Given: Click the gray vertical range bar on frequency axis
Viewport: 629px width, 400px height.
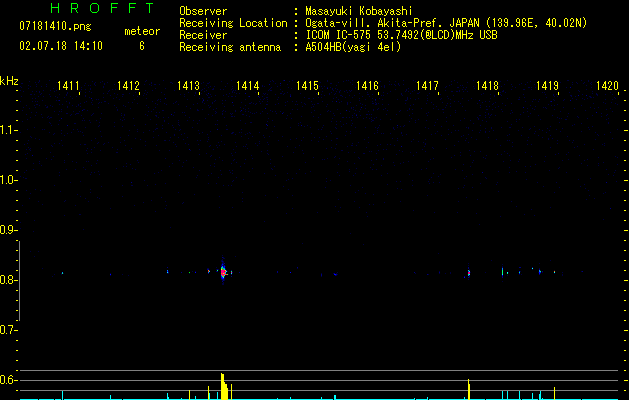Looking at the screenshot, I should coord(19,281).
